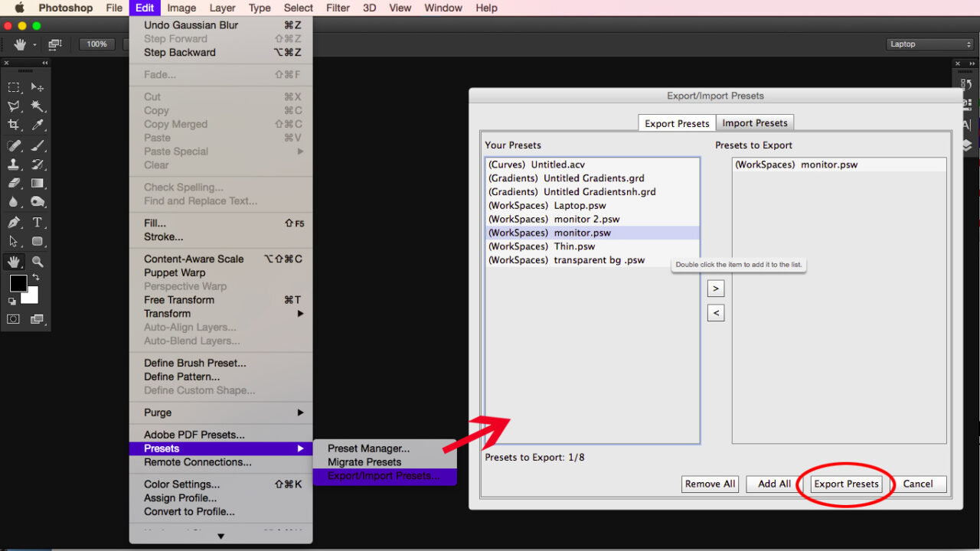Click the foreground color swatch
Screen dimensions: 980x551
click(18, 282)
